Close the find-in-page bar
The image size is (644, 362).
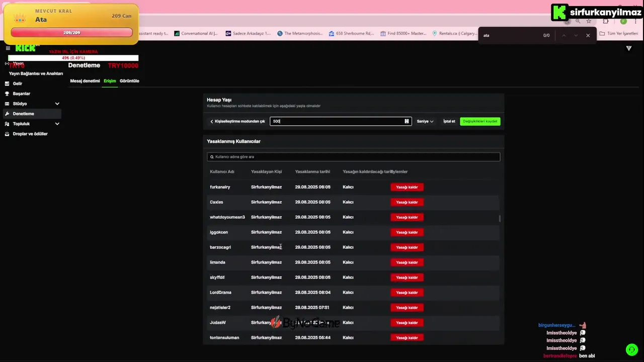(588, 35)
